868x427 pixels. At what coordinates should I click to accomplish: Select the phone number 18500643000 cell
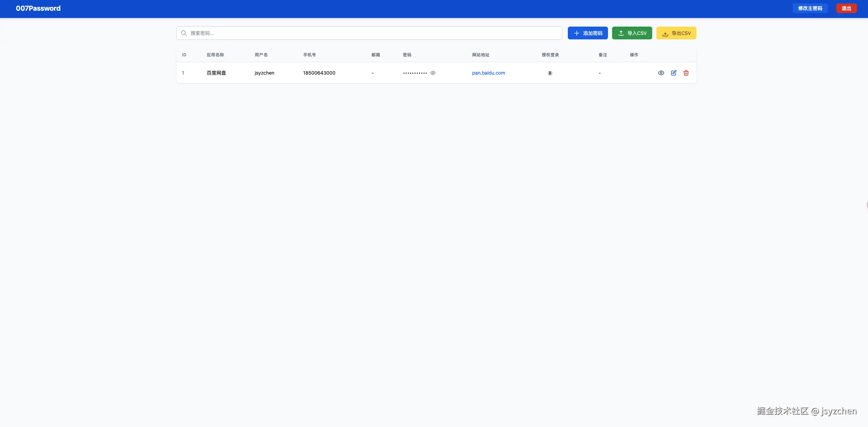(319, 73)
